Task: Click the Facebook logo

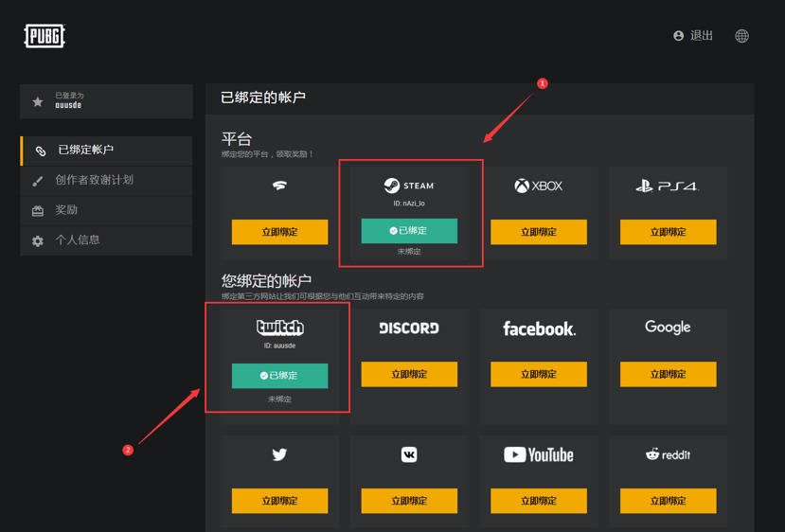Action: tap(539, 328)
